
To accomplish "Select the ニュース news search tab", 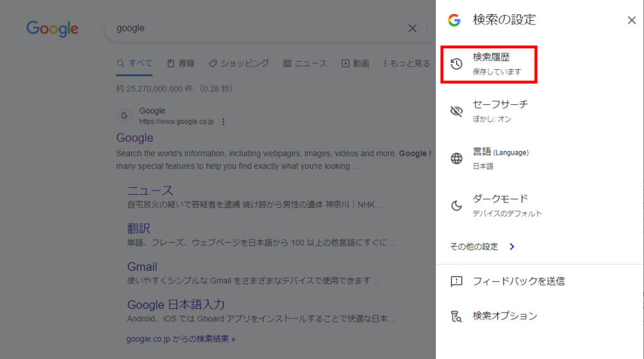I will (x=305, y=64).
